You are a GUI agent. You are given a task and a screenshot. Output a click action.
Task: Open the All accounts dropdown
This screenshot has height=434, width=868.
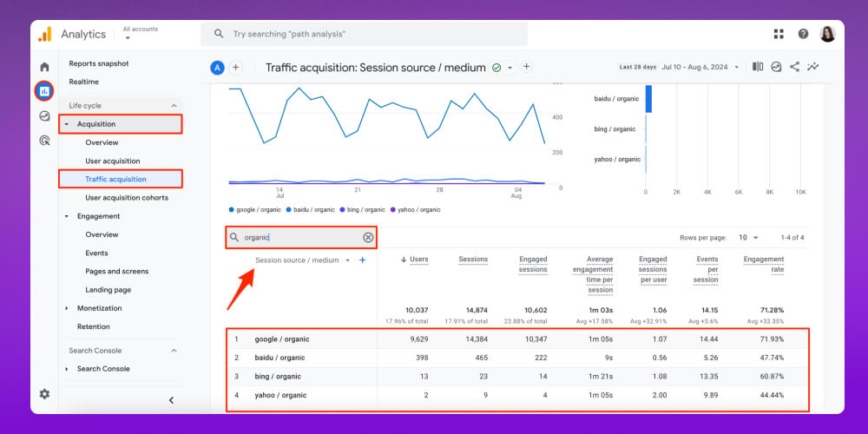140,33
